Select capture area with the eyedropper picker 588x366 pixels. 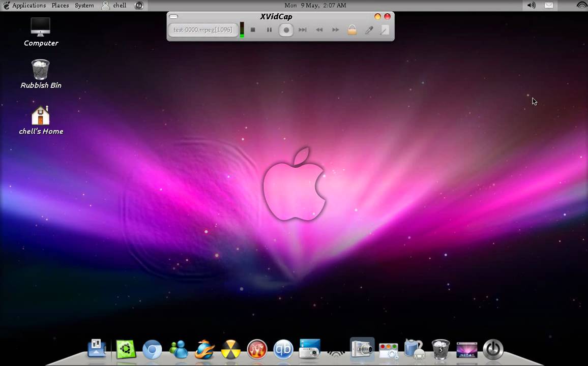point(369,29)
